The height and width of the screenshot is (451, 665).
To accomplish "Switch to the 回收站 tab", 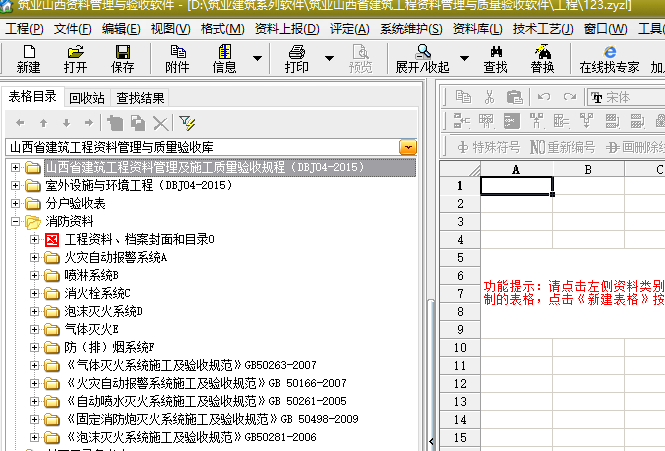I will pos(87,98).
